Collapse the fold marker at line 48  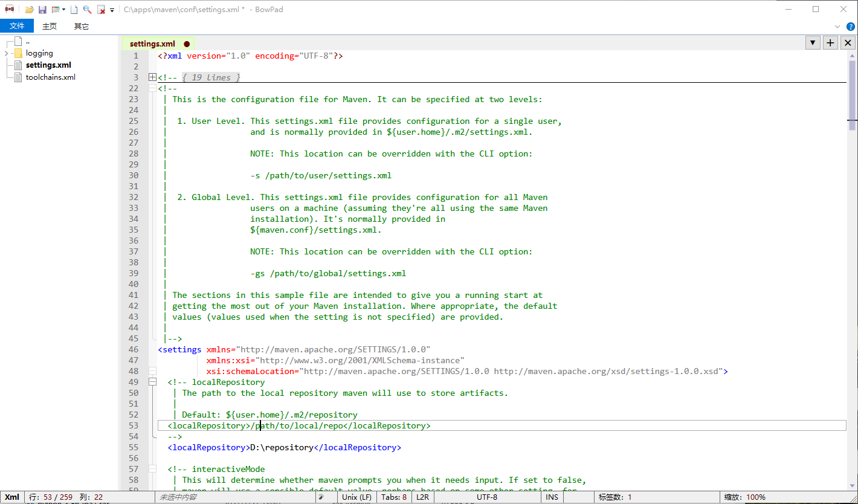click(152, 371)
